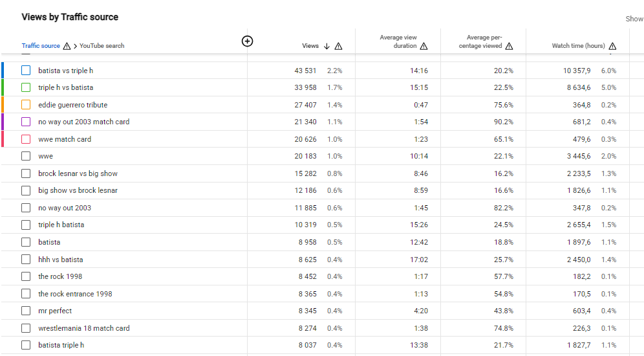Click the add metric plus icon

point(247,41)
